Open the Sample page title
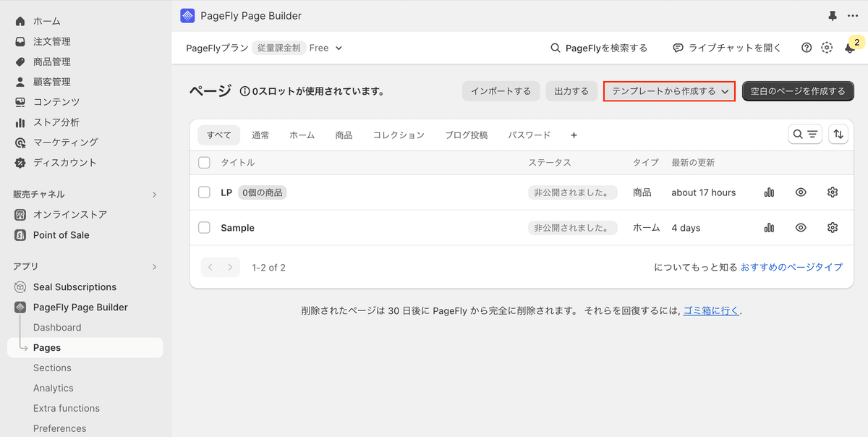 coord(237,228)
